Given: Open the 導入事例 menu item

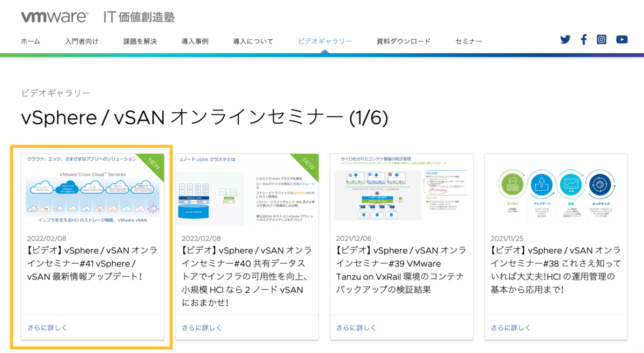Looking at the screenshot, I should coord(195,41).
